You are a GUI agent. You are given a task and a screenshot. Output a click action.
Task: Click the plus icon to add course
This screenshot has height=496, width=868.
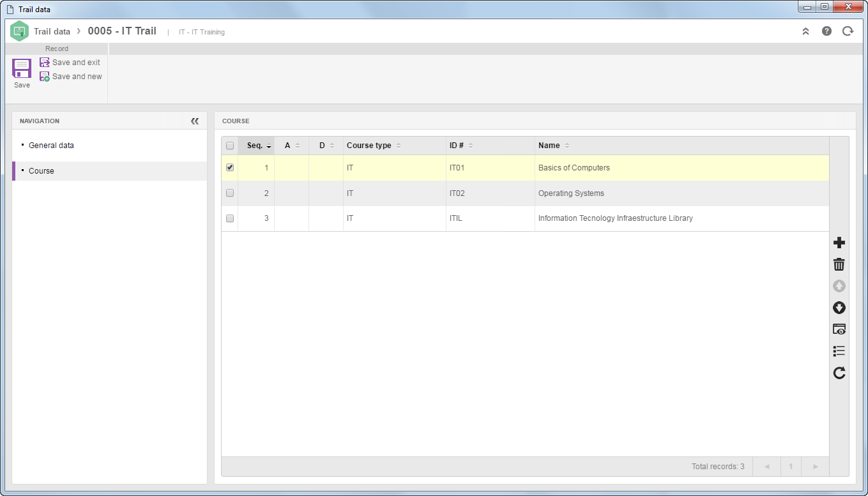click(839, 243)
